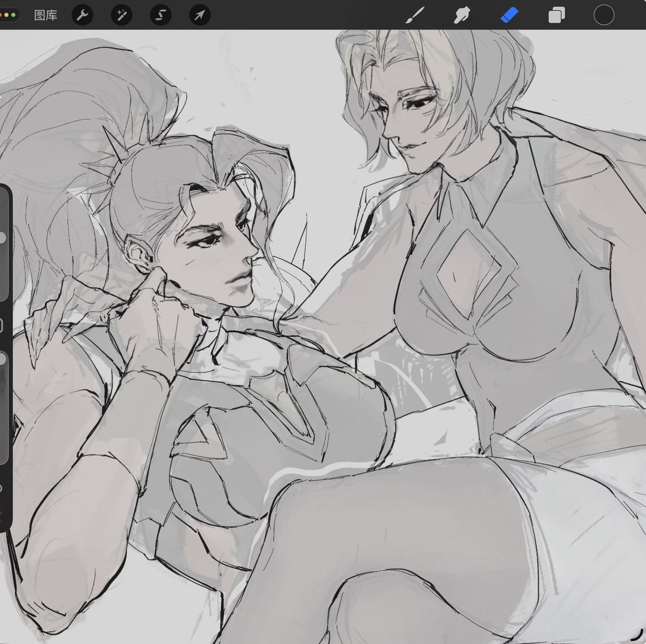Click the brush opacity slider handle
Viewport: 646px width, 644px height.
(x=2, y=359)
